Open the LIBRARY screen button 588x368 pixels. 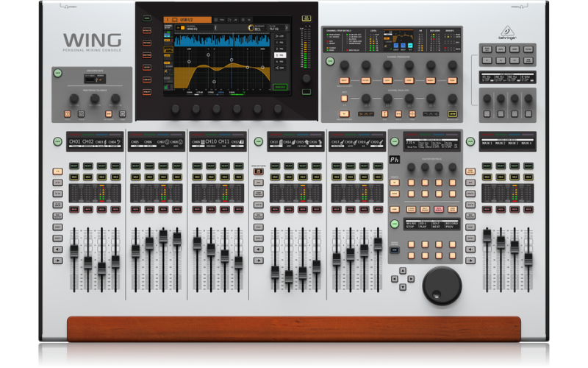tap(146, 79)
